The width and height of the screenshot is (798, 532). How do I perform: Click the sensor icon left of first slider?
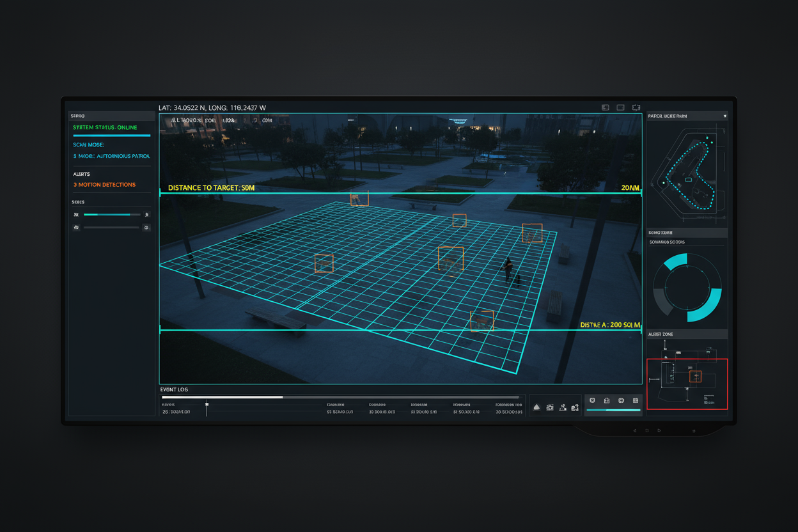pyautogui.click(x=75, y=214)
